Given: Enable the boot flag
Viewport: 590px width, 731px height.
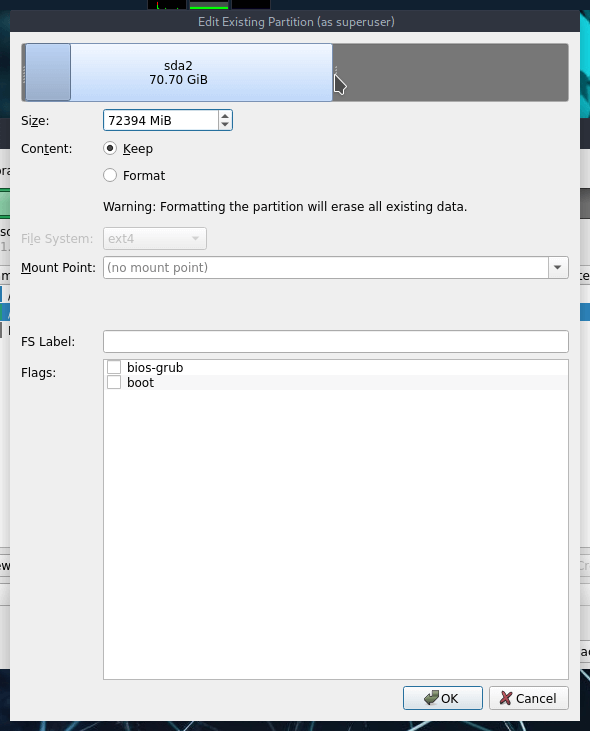Looking at the screenshot, I should pyautogui.click(x=114, y=382).
